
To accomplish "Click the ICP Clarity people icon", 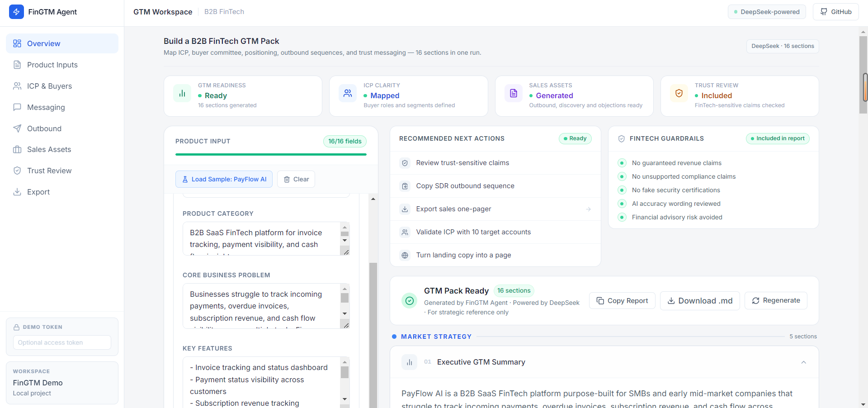I will coord(348,94).
